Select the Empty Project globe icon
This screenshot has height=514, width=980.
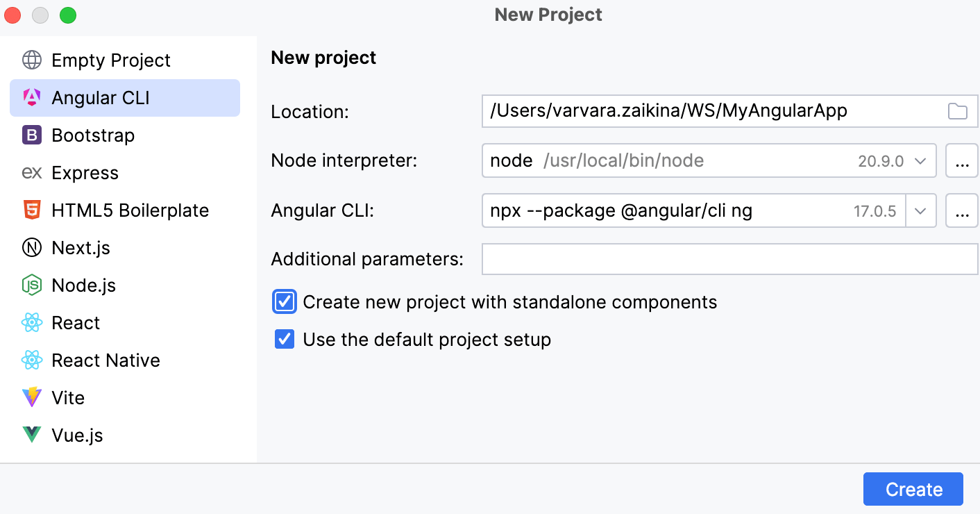(x=31, y=60)
